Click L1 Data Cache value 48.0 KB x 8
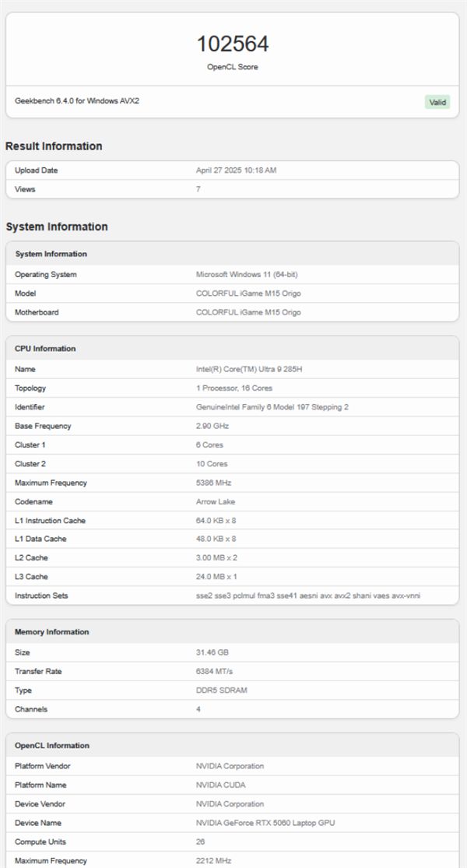The width and height of the screenshot is (467, 868). [x=216, y=539]
